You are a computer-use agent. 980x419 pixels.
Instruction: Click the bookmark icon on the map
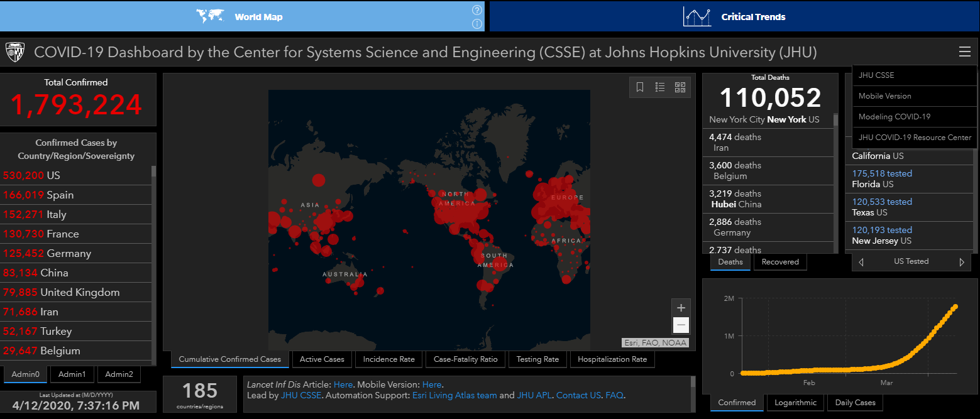coord(640,87)
